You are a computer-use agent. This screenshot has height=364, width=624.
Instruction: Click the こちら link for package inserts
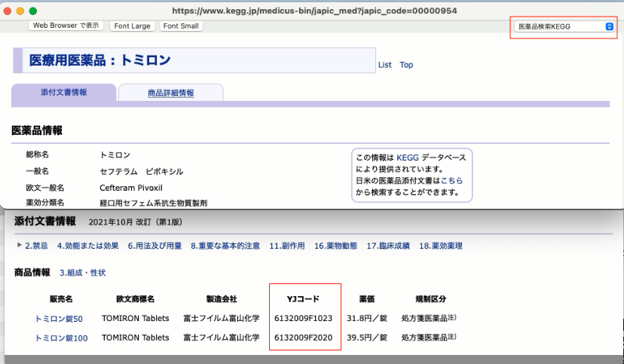tap(451, 181)
